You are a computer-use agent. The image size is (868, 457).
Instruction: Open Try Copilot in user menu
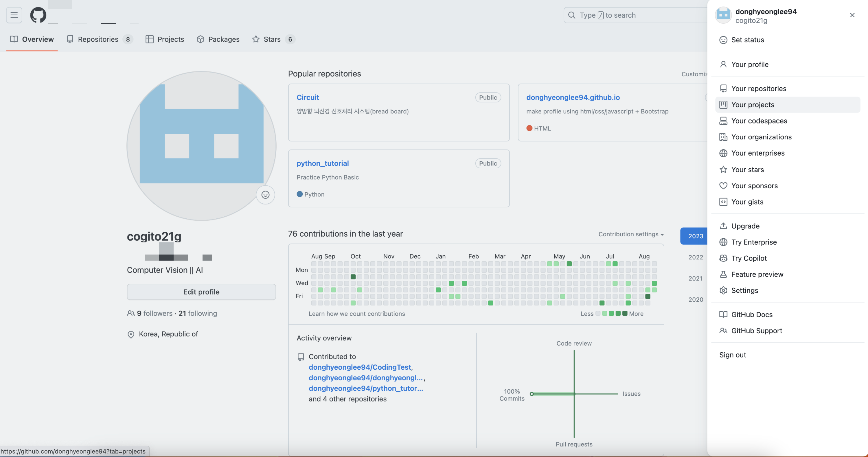(749, 258)
